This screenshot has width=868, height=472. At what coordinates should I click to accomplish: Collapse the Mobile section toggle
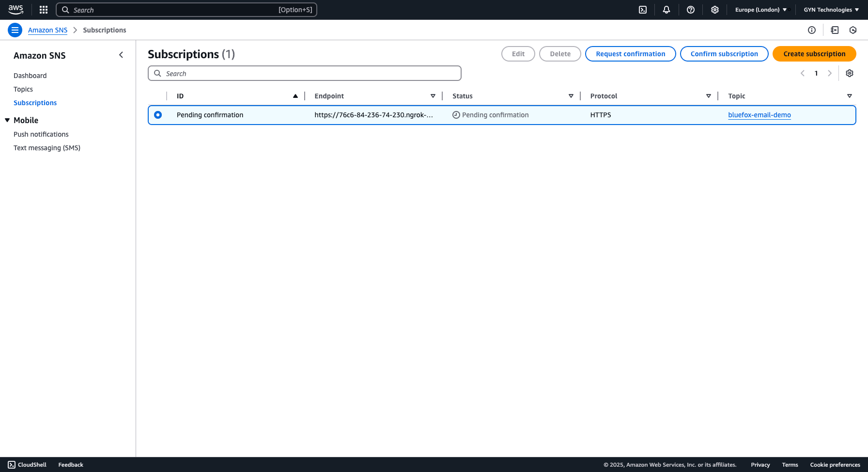(7, 120)
